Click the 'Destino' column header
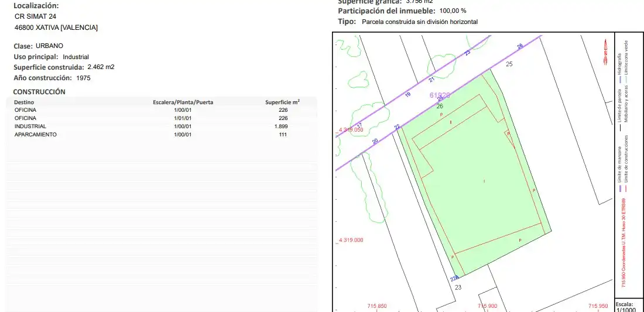Screen dimensions: 644x312 click(24, 102)
